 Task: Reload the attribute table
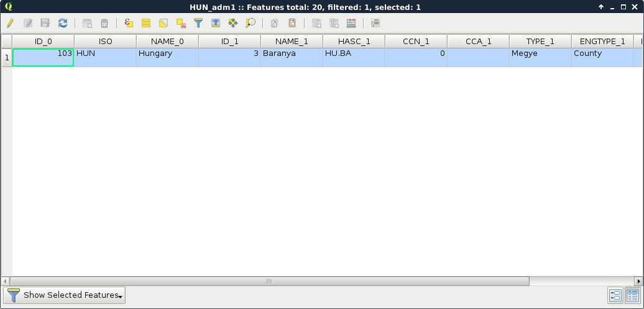pos(63,23)
